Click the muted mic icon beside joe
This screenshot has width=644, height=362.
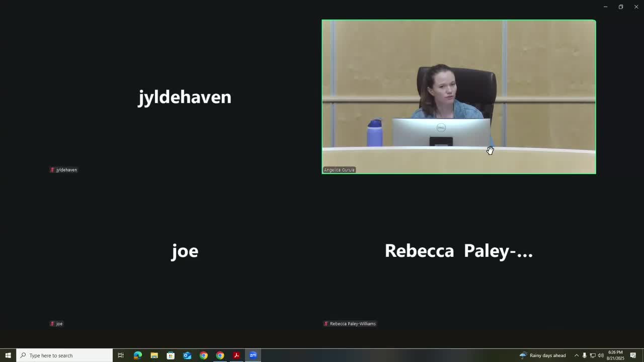click(x=52, y=324)
